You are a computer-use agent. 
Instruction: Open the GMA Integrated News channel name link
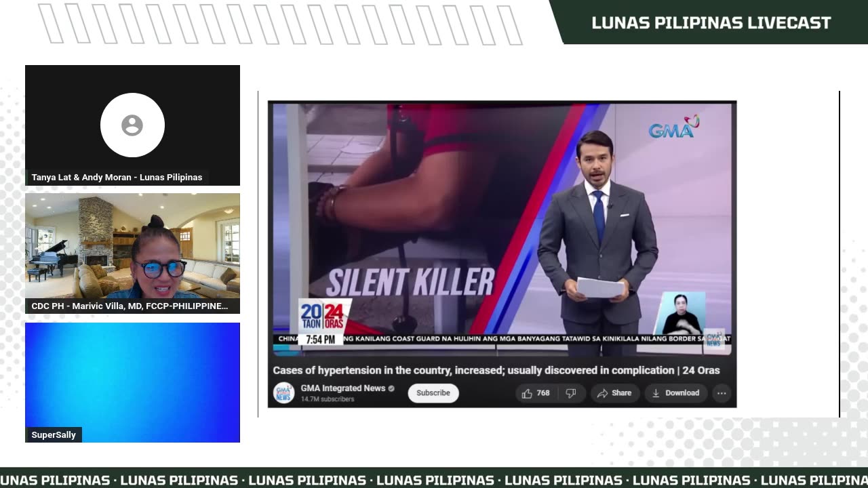pyautogui.click(x=343, y=388)
